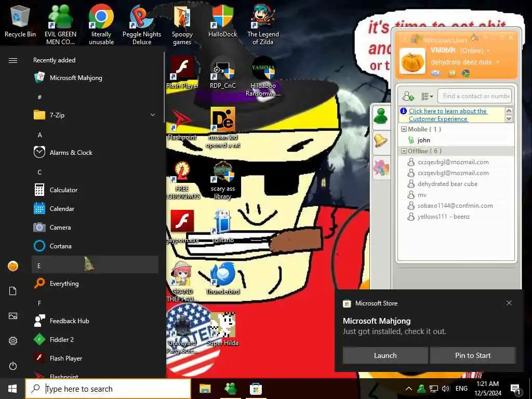Click the pumpkin display picture in Messenger
This screenshot has height=399, width=532.
[412, 61]
